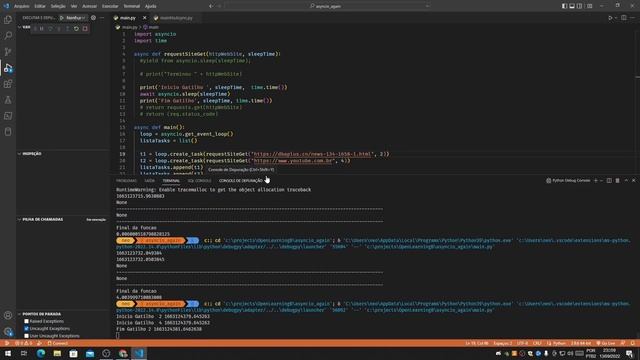Split the terminal panel
Screen dimensions: 640x360
609,180
